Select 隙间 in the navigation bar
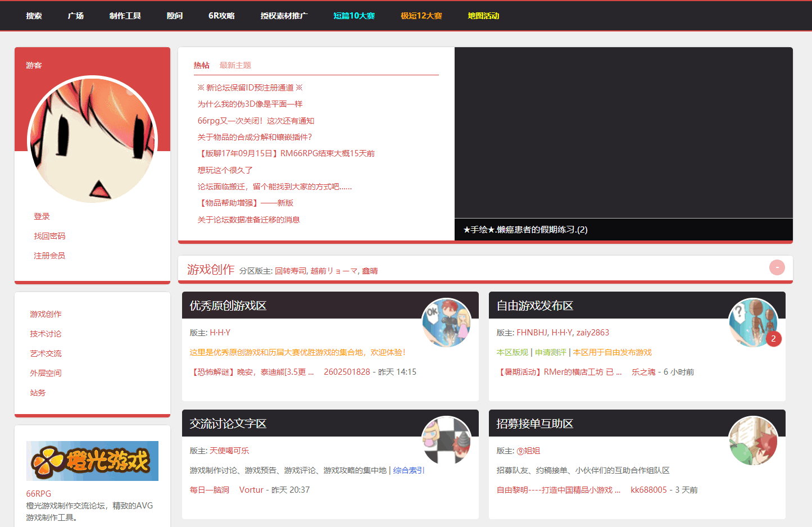The width and height of the screenshot is (812, 527). (x=175, y=16)
